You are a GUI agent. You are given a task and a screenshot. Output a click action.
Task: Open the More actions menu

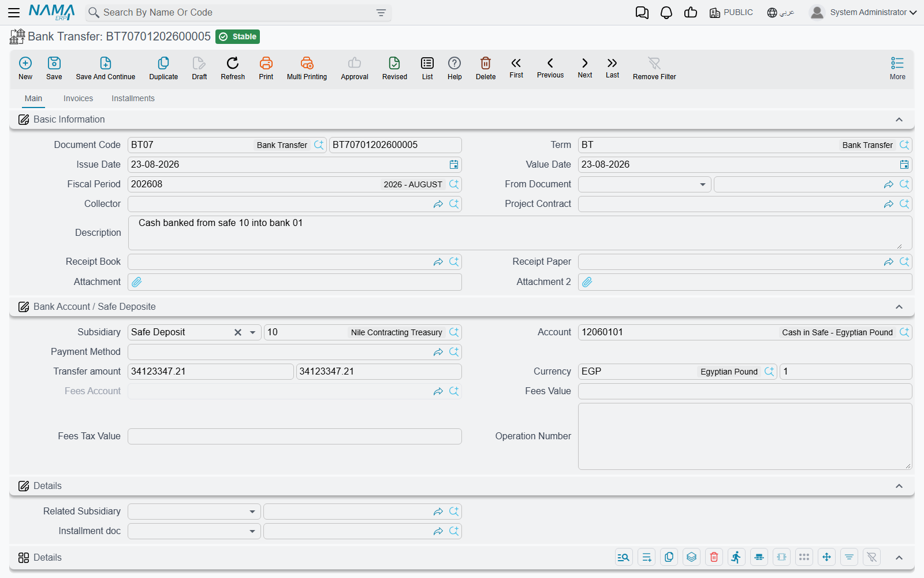[897, 68]
